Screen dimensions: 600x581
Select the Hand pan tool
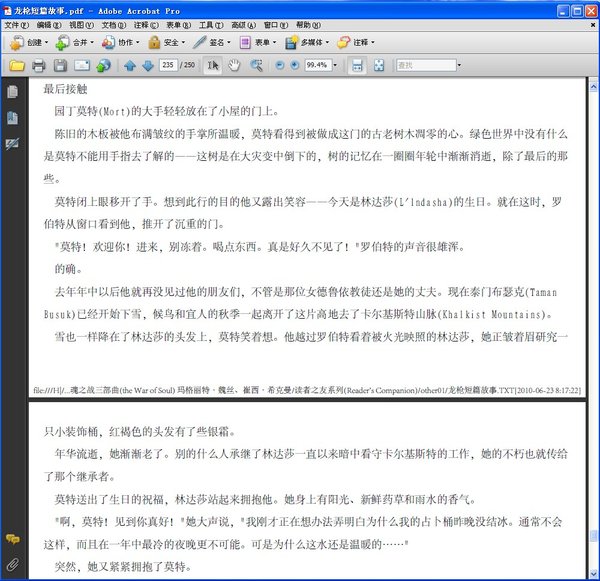coord(234,66)
